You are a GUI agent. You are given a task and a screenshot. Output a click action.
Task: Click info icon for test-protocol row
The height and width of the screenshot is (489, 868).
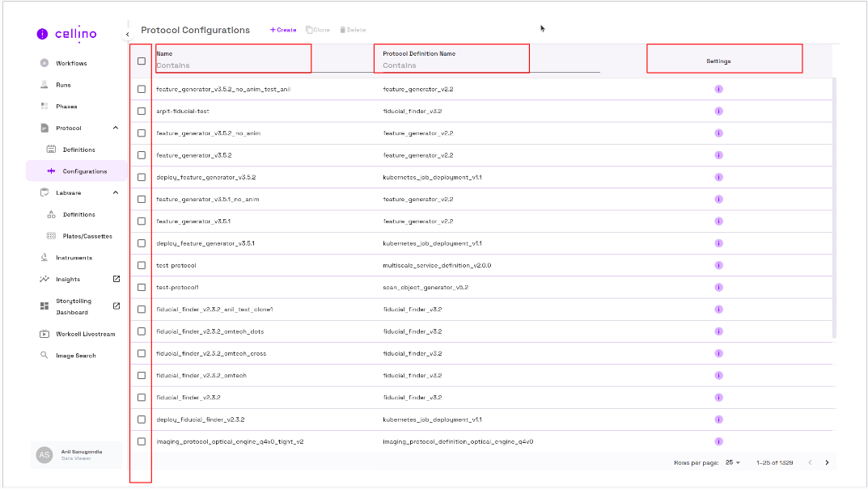tap(718, 265)
